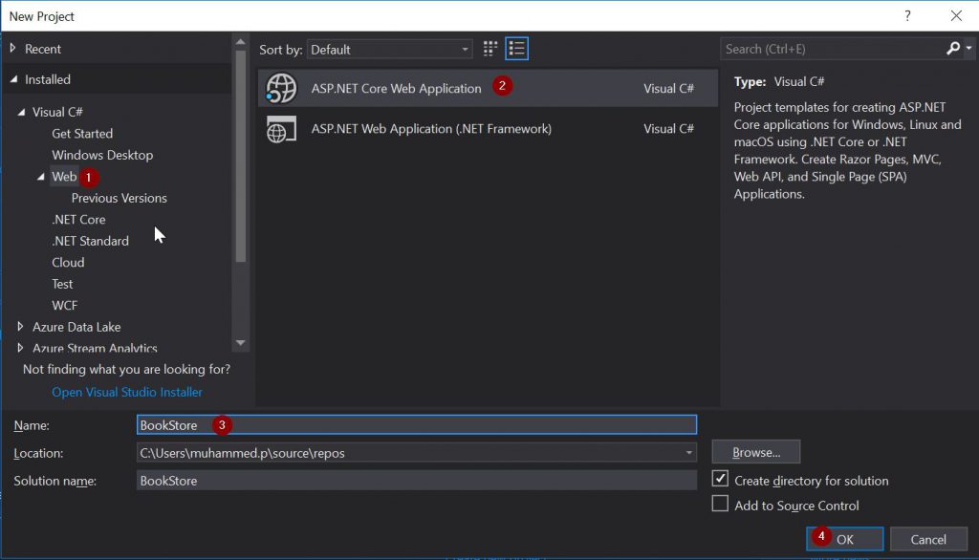Collapse the Visual C# tree node
979x560 pixels.
[x=22, y=112]
